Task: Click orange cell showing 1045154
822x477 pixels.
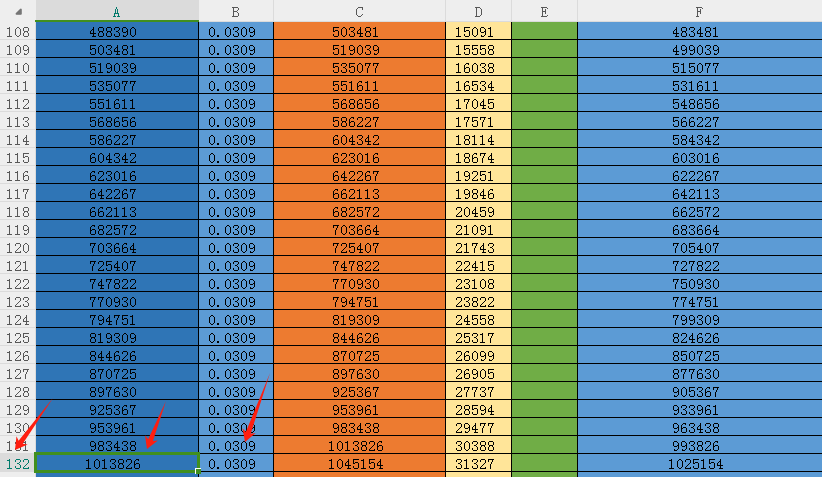Action: pyautogui.click(x=359, y=464)
